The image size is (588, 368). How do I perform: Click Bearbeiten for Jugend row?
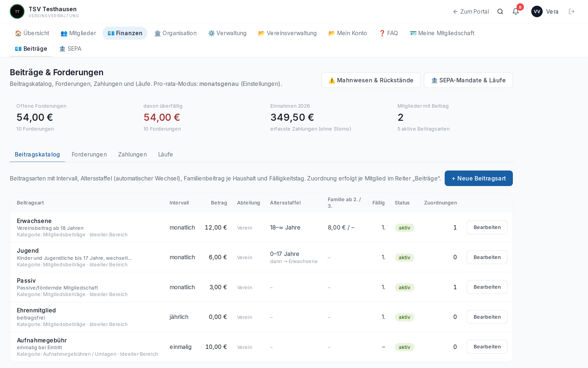pos(487,257)
